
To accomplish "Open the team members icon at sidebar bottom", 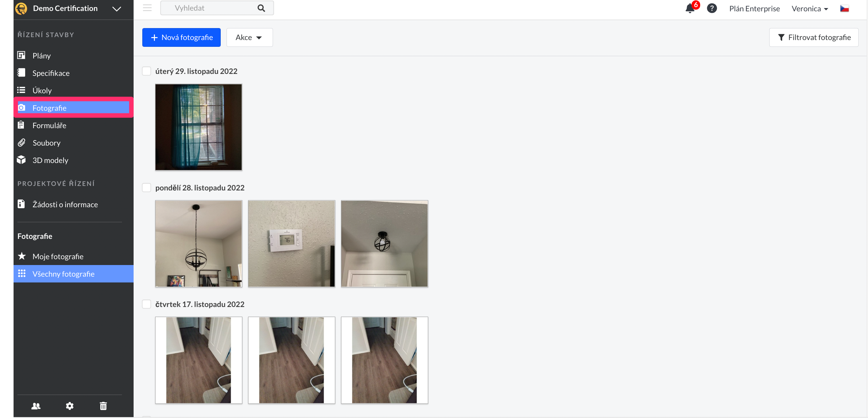I will (36, 407).
